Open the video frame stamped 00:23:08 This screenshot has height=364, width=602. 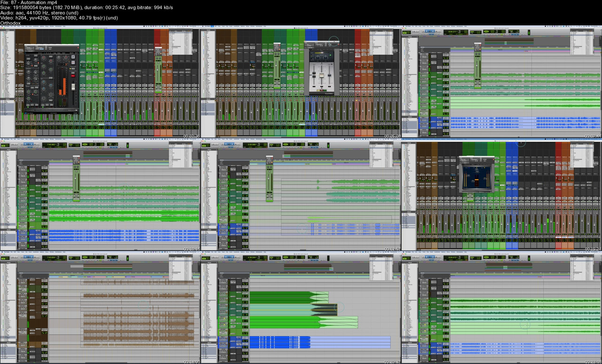[501, 307]
